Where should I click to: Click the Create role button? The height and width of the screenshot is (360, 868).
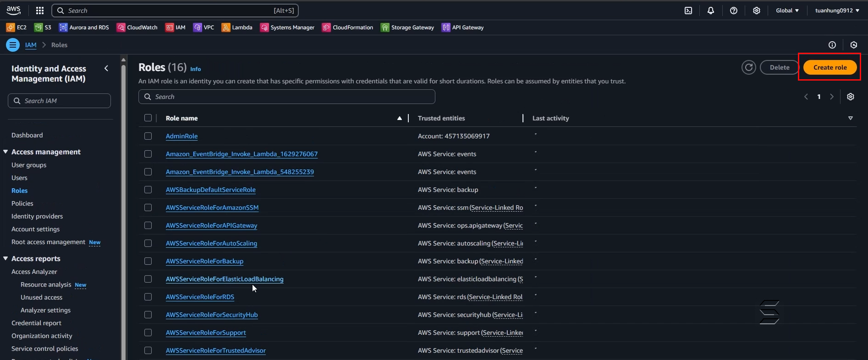pos(830,67)
